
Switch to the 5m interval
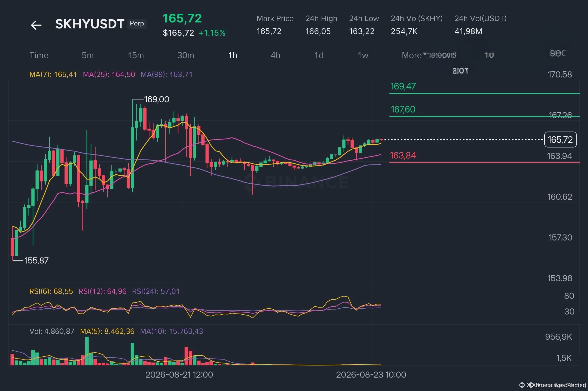(88, 55)
